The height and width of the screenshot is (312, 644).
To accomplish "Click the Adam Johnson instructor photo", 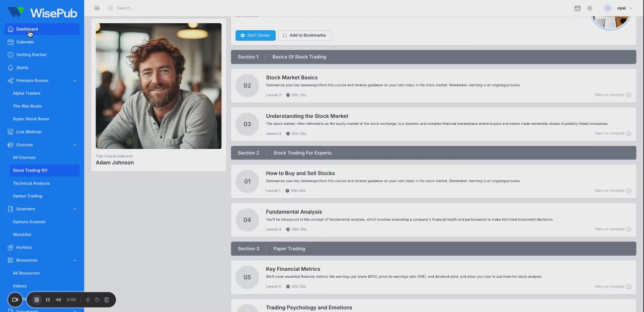I will [x=158, y=86].
